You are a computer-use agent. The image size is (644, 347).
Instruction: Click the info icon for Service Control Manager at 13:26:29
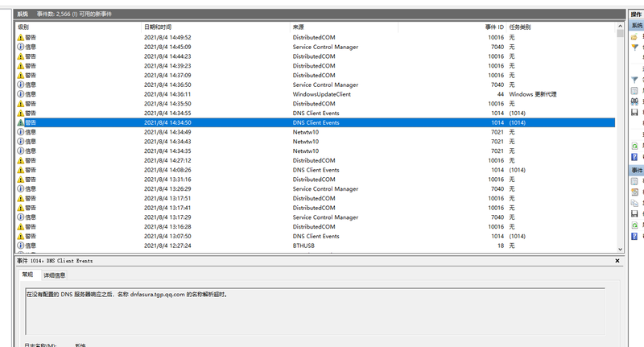(21, 188)
